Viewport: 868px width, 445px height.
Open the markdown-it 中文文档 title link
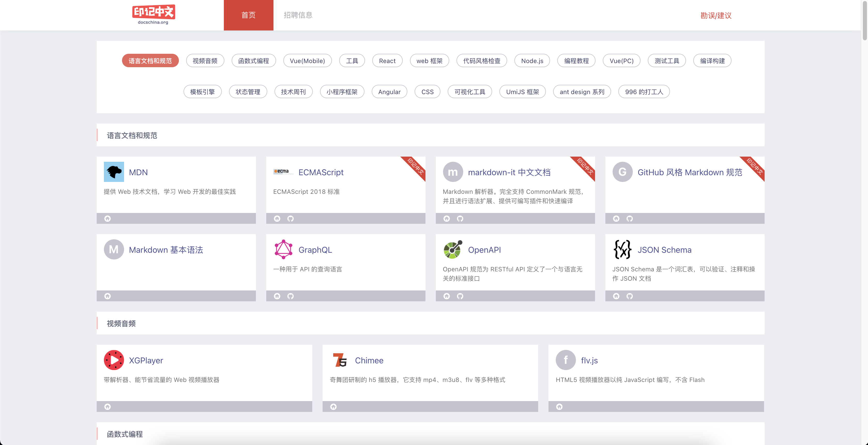click(509, 172)
